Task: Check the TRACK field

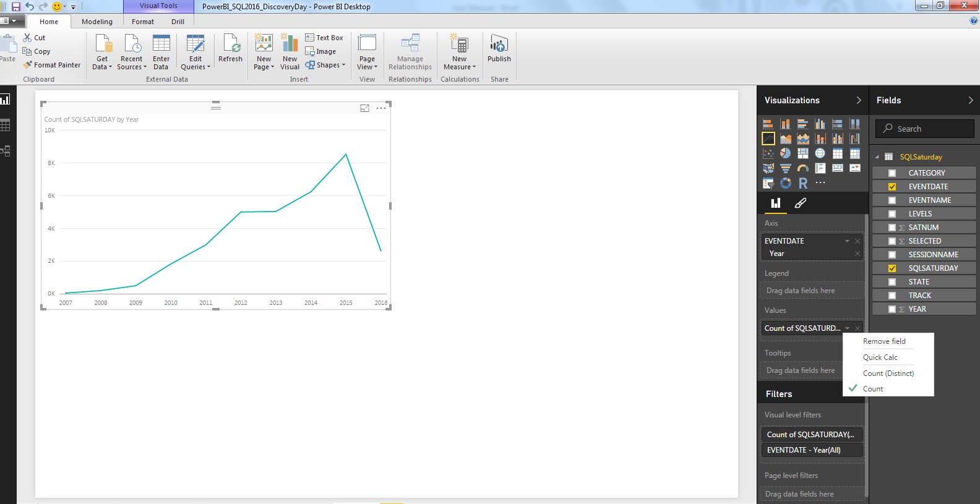Action: [892, 296]
